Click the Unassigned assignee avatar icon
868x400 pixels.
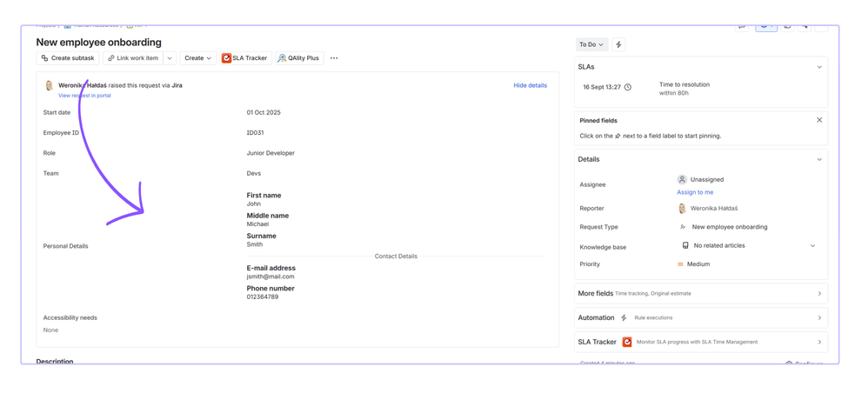click(x=682, y=180)
